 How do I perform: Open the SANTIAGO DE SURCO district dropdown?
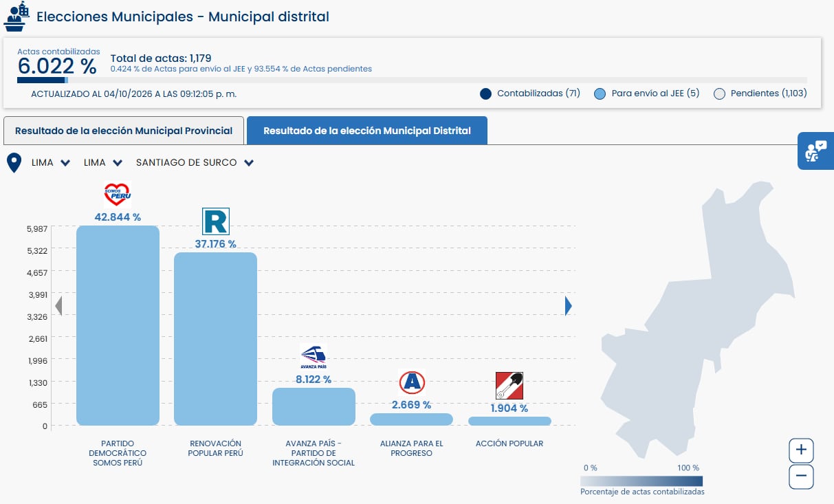[195, 163]
